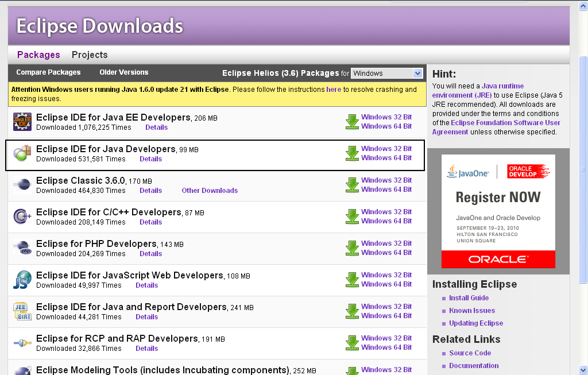
Task: Open Details for PHP Developers
Action: [151, 253]
